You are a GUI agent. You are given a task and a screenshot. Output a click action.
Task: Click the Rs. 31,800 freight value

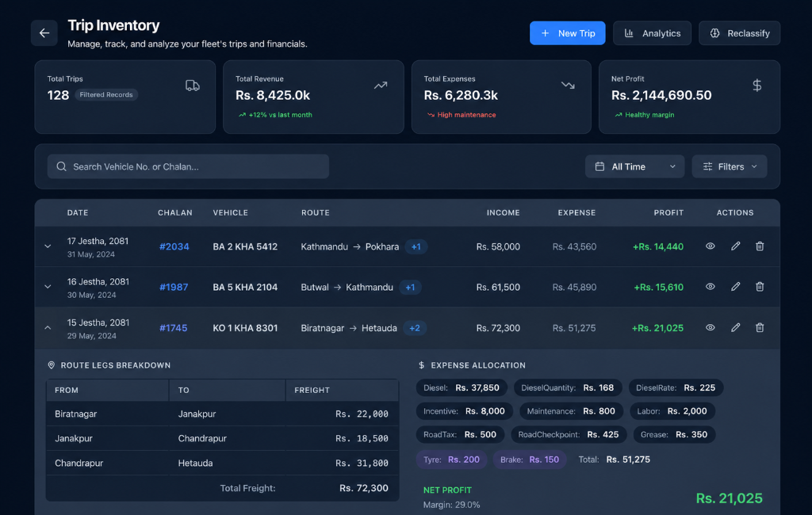coord(362,463)
